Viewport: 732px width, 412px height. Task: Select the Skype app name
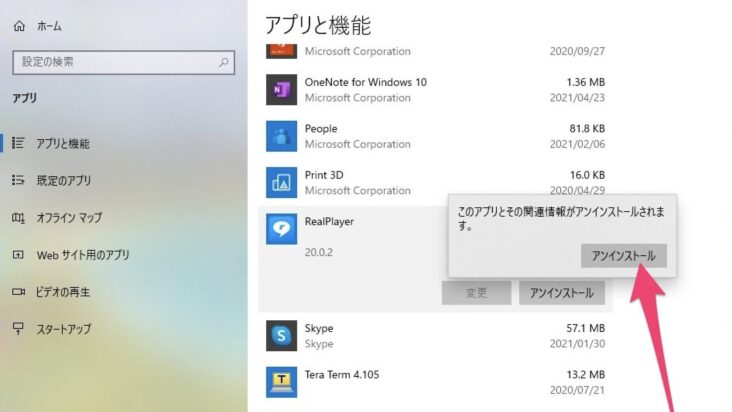coord(319,328)
